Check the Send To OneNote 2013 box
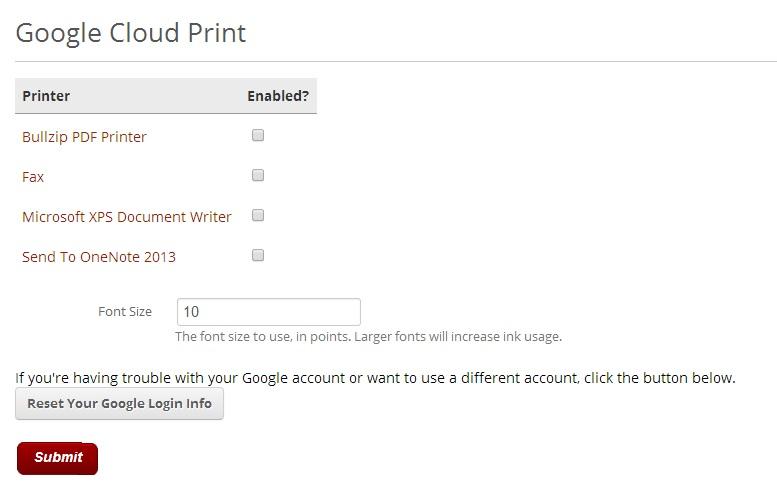 [x=258, y=256]
